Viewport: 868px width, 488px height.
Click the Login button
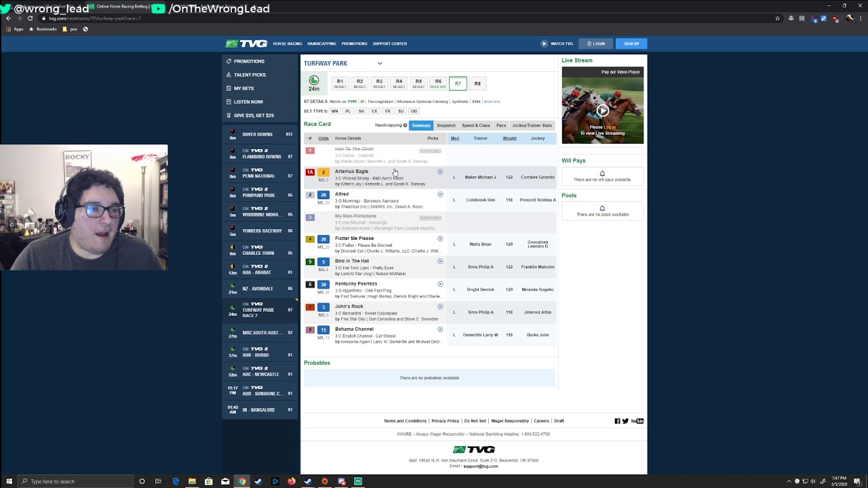tap(596, 43)
